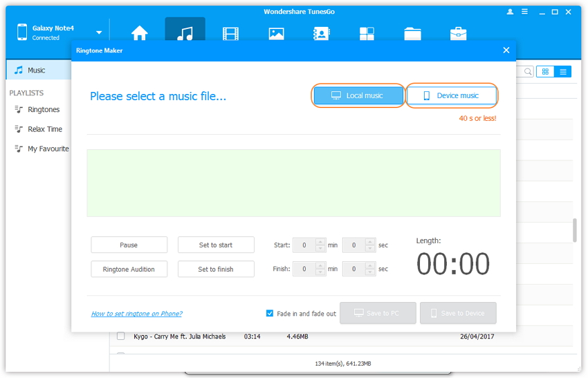The width and height of the screenshot is (588, 378).
Task: Choose the Device music button
Action: (451, 95)
